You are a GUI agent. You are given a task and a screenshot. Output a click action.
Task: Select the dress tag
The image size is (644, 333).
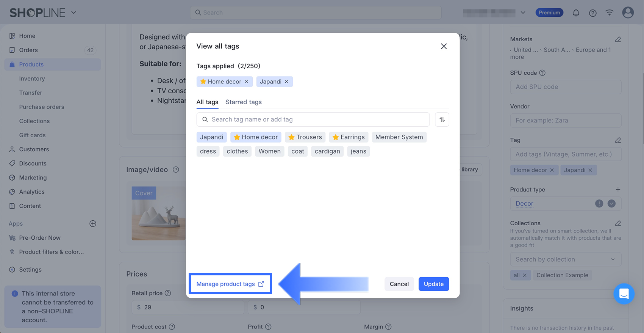208,151
